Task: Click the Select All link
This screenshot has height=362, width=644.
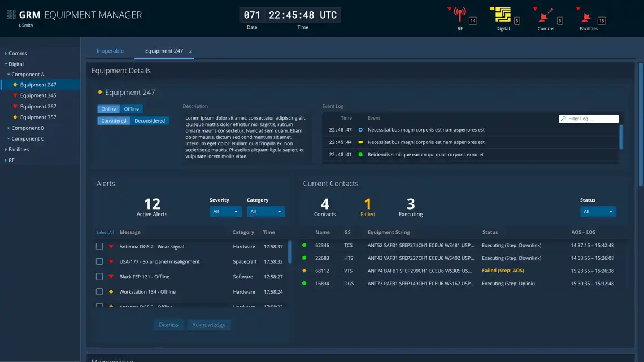Action: point(105,232)
